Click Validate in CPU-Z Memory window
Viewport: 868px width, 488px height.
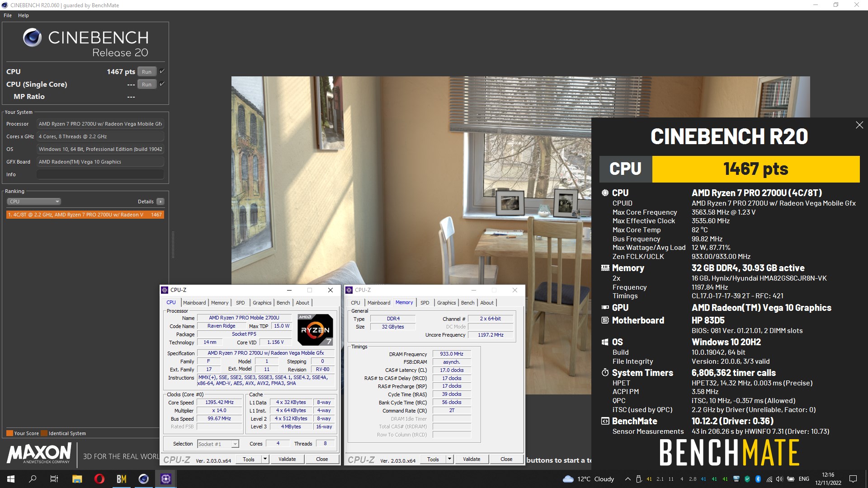(x=472, y=459)
